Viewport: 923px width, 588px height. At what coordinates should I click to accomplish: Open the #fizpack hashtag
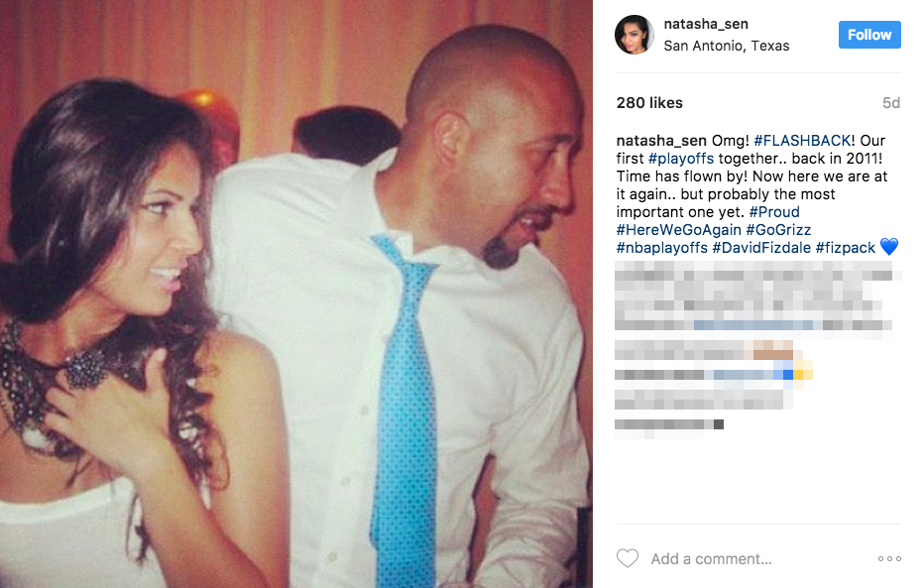point(846,248)
